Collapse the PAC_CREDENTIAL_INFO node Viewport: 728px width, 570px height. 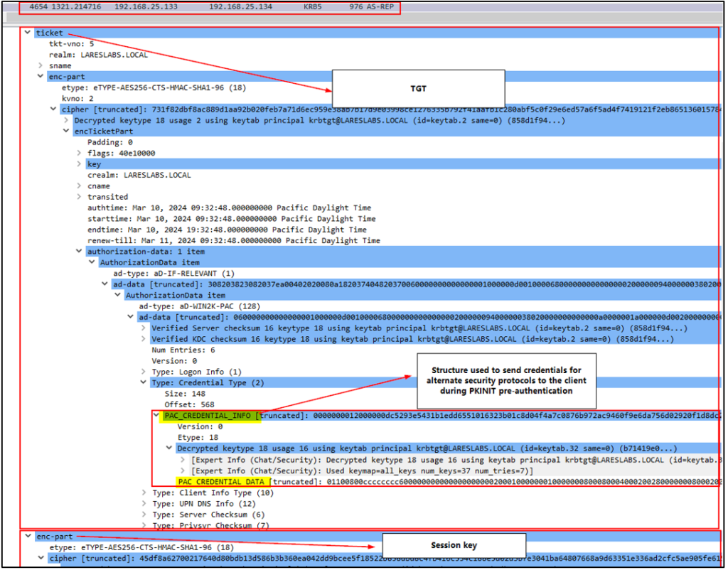[156, 416]
